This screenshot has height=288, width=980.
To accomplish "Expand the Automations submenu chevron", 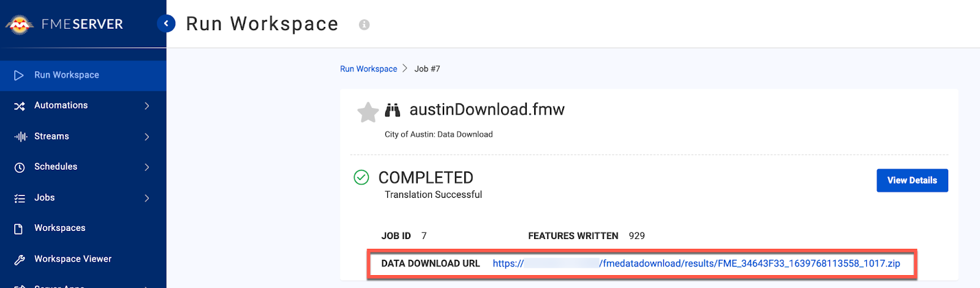I will coord(147,106).
